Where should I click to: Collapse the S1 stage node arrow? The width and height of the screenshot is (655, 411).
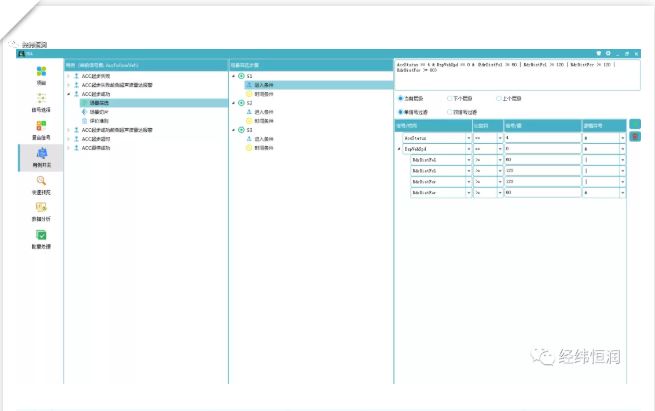pyautogui.click(x=234, y=76)
